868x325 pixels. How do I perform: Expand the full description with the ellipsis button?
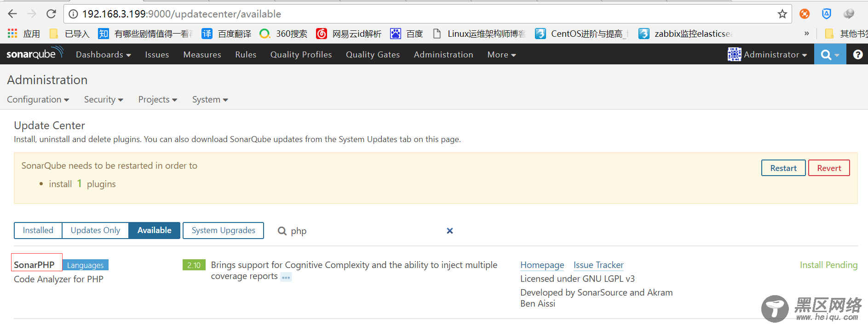(x=286, y=277)
